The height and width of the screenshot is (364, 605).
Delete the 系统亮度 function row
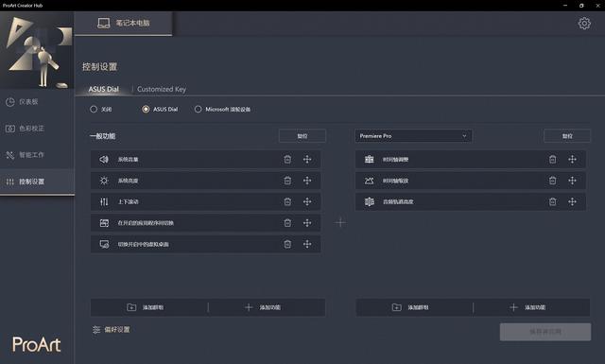[x=287, y=181]
